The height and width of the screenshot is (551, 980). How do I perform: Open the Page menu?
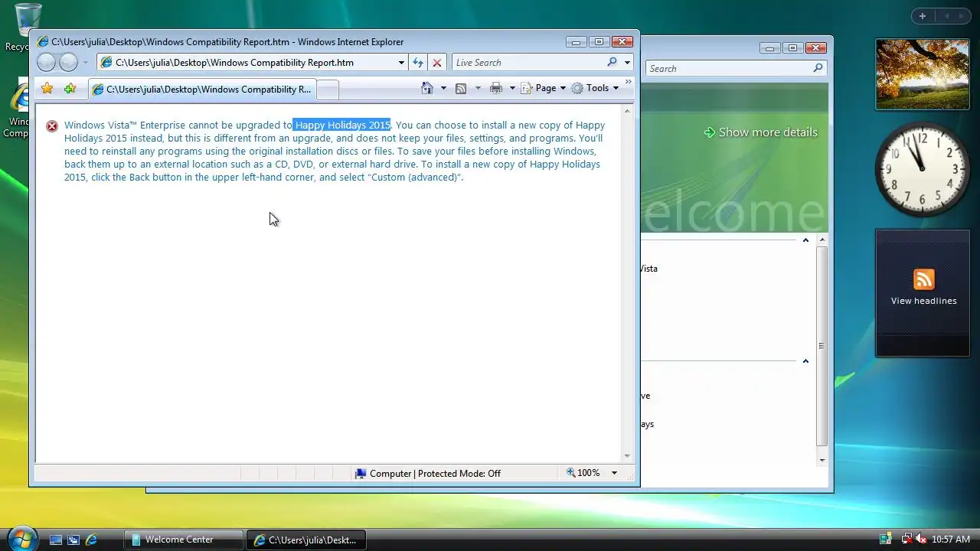pyautogui.click(x=543, y=88)
